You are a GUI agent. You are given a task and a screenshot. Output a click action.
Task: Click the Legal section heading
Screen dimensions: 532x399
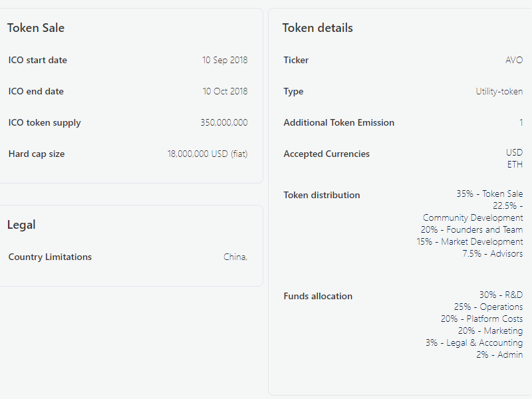tap(21, 225)
